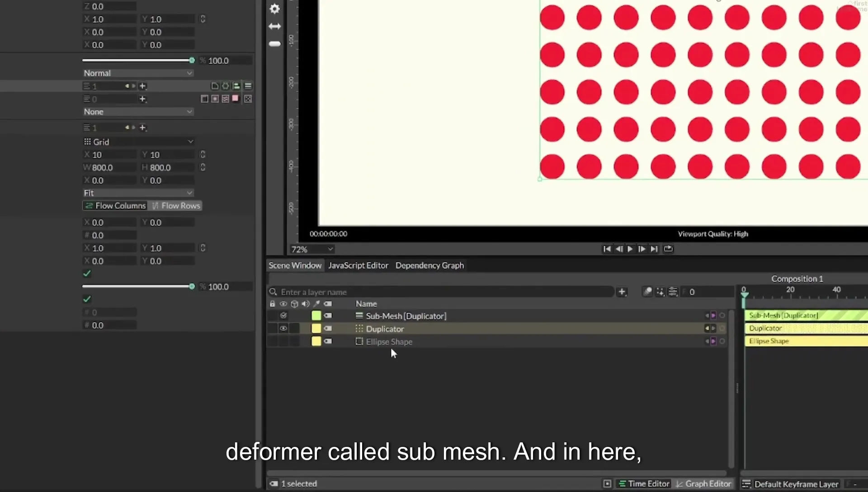Toggle visibility eye of Duplicator layer
868x492 pixels.
(283, 329)
